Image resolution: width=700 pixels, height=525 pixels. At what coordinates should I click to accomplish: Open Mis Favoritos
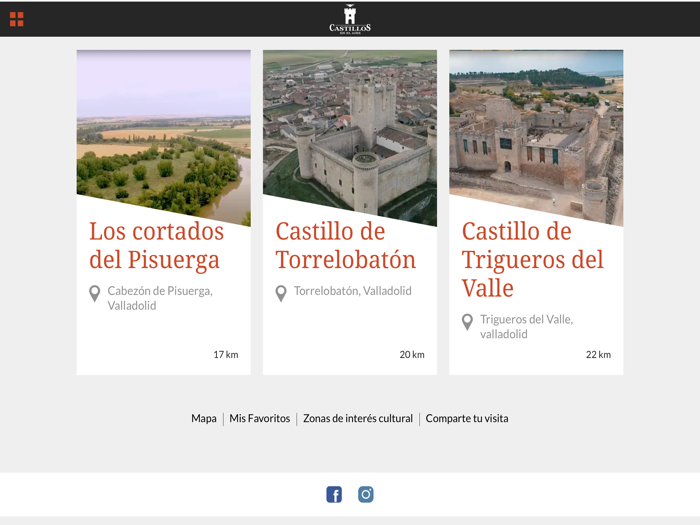click(x=260, y=418)
